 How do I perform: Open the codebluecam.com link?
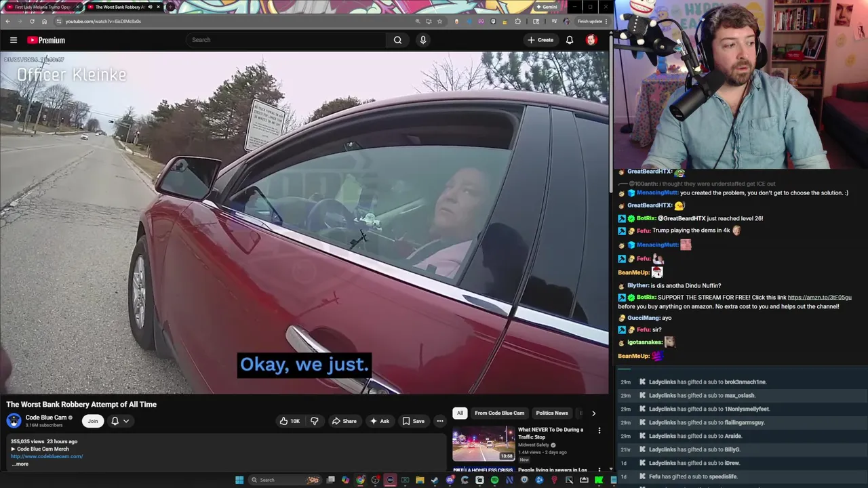tap(47, 456)
